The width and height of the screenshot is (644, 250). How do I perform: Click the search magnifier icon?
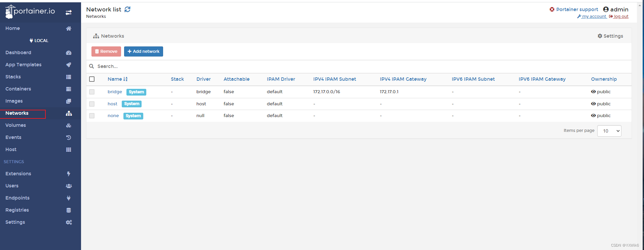91,66
